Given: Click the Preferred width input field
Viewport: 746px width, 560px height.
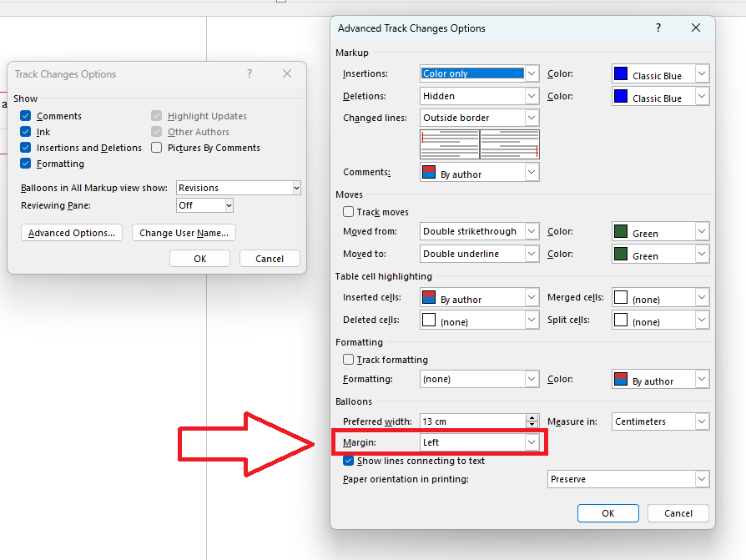Looking at the screenshot, I should coord(473,421).
